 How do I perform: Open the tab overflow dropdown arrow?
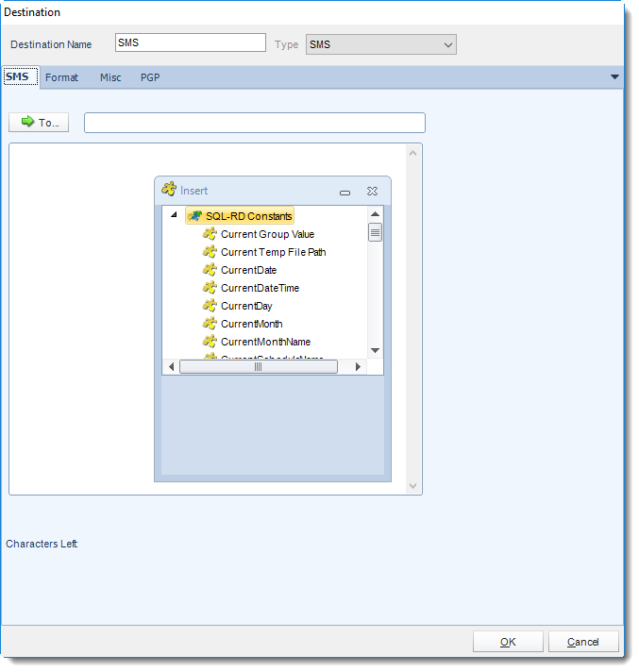614,77
